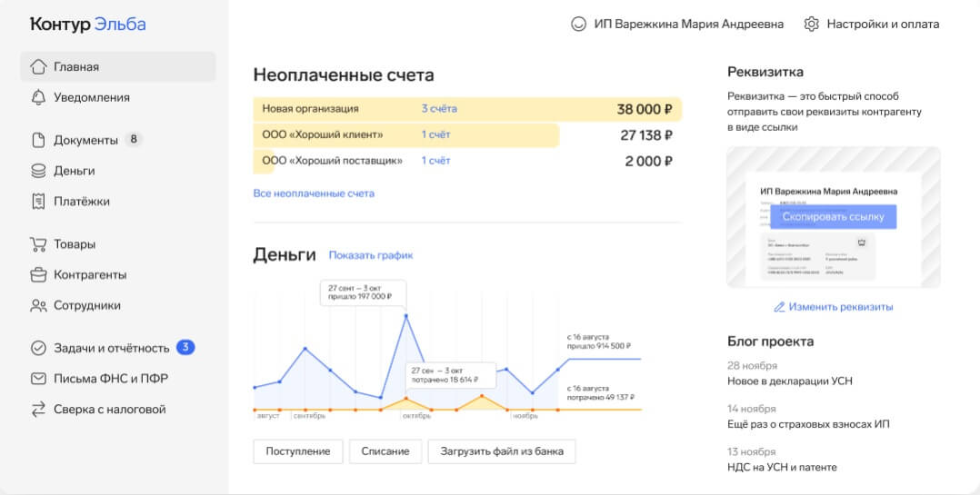Open 3 счёта link for Новая организация
The width and height of the screenshot is (980, 495).
[439, 109]
